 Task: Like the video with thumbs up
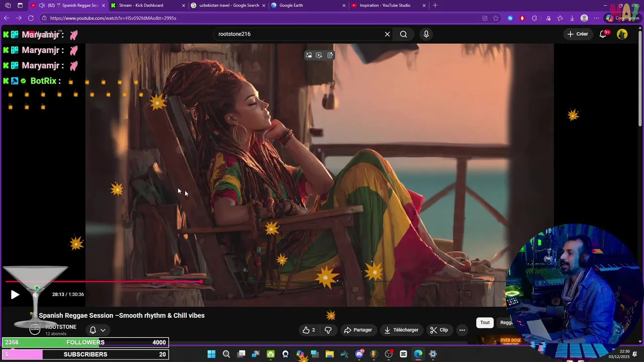pos(309,330)
